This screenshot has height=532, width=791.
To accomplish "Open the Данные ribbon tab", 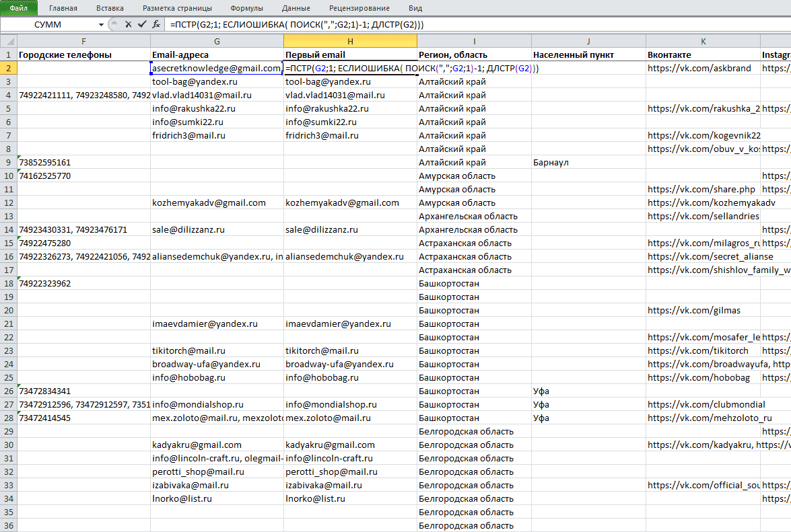I will click(x=296, y=8).
